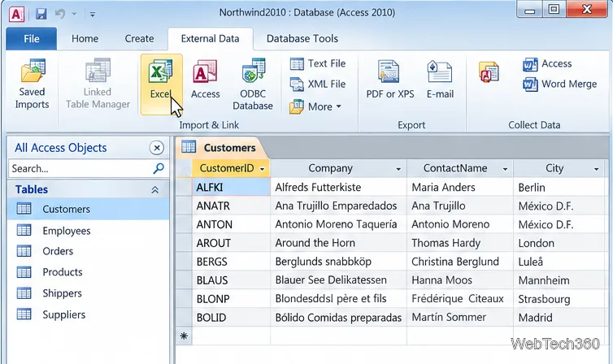Select Customers table in navigation pane
The width and height of the screenshot is (613, 364).
pyautogui.click(x=89, y=209)
